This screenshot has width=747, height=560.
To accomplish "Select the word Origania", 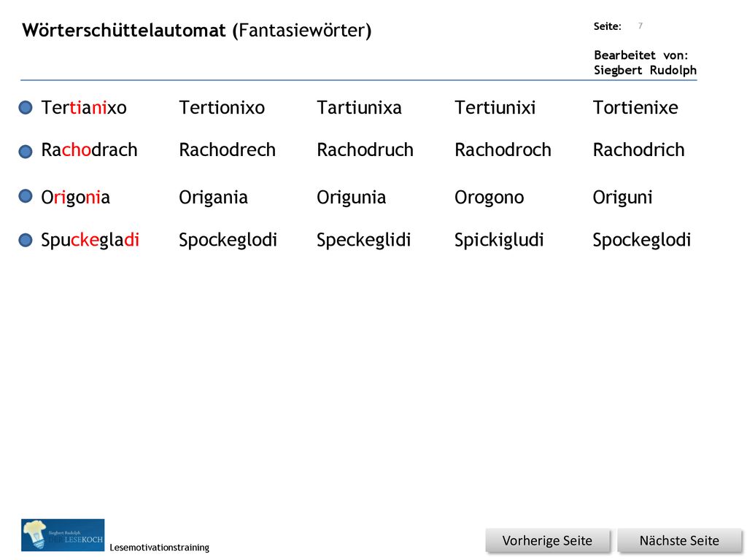I will coord(214,198).
